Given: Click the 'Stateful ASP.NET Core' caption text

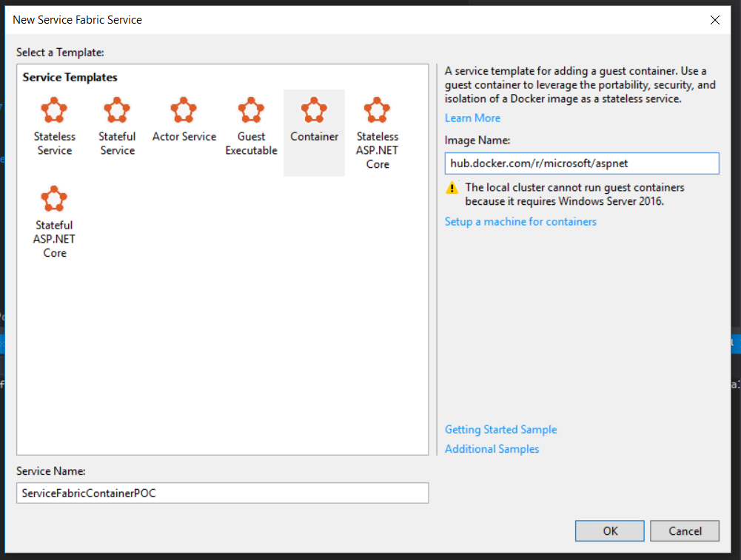Looking at the screenshot, I should click(x=54, y=239).
